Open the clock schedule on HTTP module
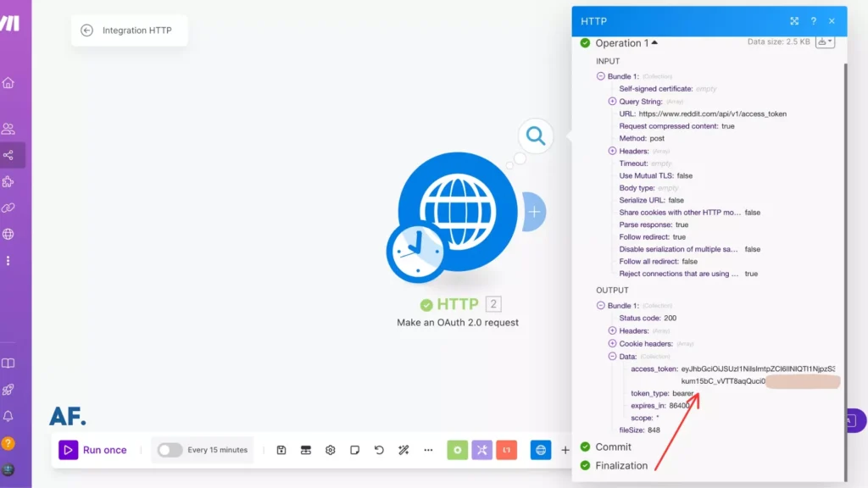868x488 pixels. point(416,252)
